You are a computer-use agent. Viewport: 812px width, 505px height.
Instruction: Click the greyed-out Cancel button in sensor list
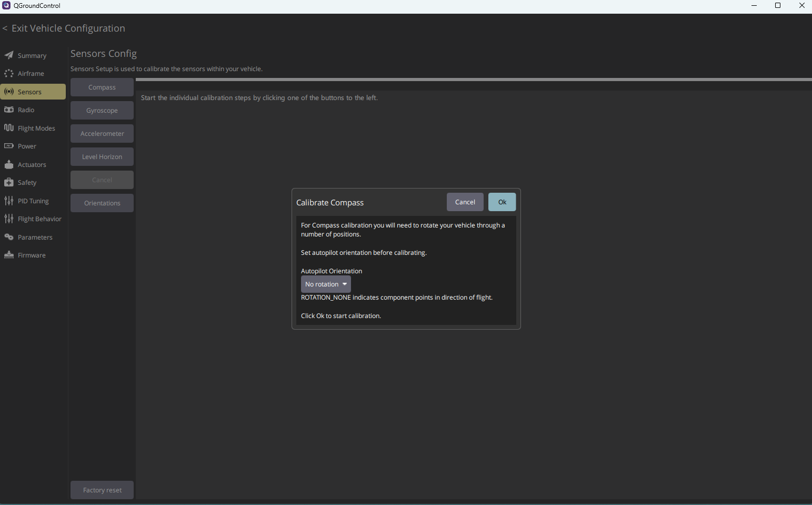102,180
